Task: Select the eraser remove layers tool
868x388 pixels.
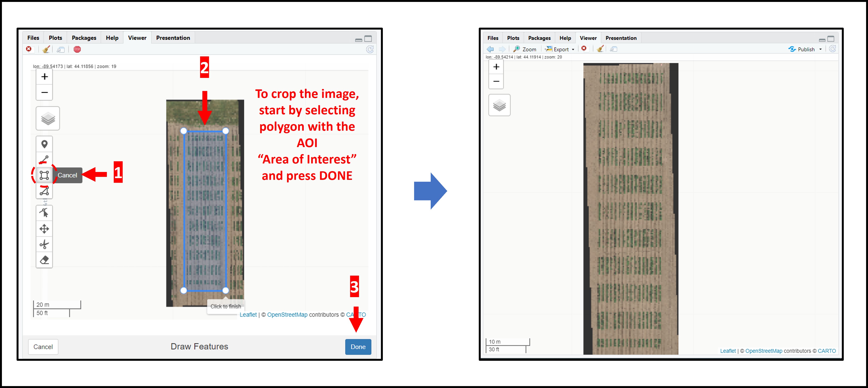Action: (x=44, y=260)
